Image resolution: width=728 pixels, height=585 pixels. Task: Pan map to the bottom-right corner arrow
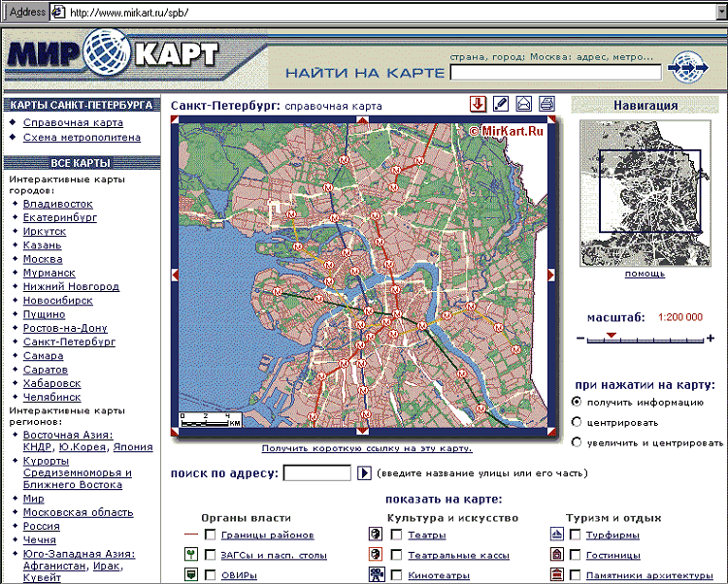(x=551, y=432)
